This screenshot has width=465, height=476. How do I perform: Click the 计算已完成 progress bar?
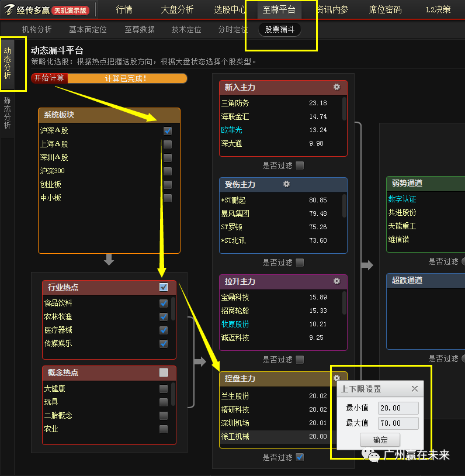pos(127,78)
